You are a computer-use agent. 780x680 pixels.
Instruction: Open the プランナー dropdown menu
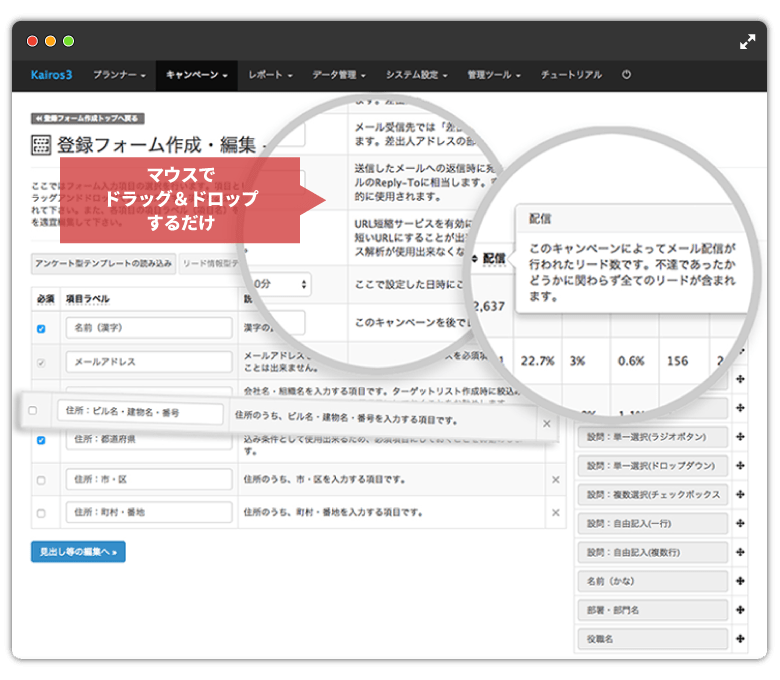pos(119,75)
